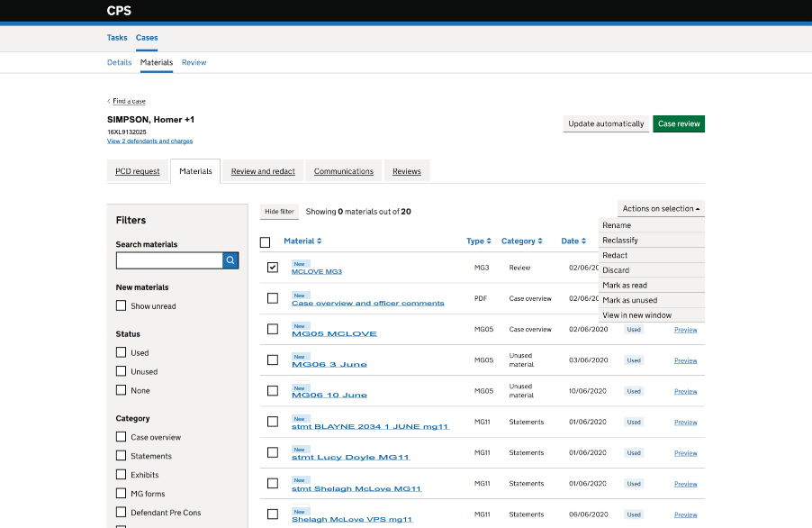Sort table by Material column
Screen dimensions: 812x528
302,241
